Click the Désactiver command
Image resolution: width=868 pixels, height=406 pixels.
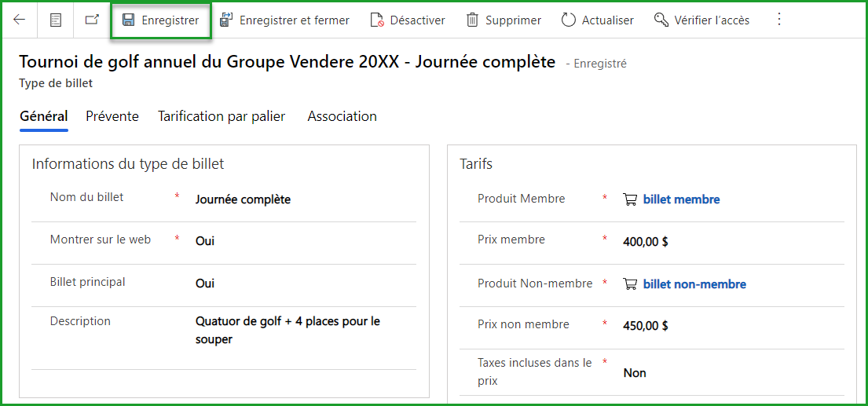pyautogui.click(x=408, y=20)
